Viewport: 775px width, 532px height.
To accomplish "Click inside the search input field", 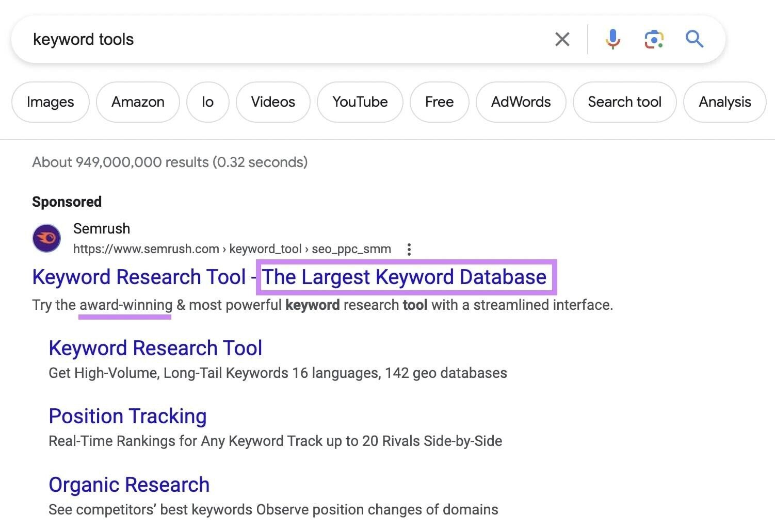I will [258, 39].
